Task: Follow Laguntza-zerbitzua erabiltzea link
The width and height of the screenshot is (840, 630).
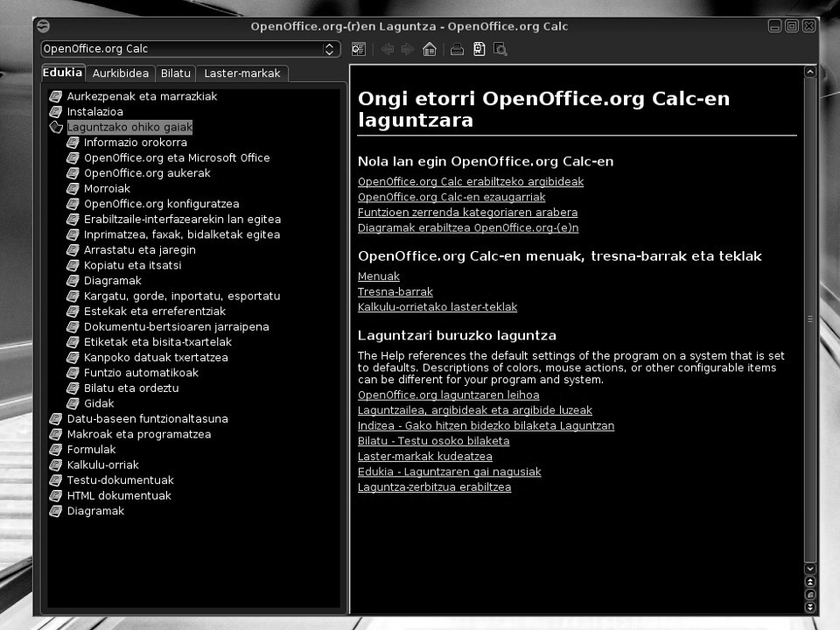Action: pos(435,487)
